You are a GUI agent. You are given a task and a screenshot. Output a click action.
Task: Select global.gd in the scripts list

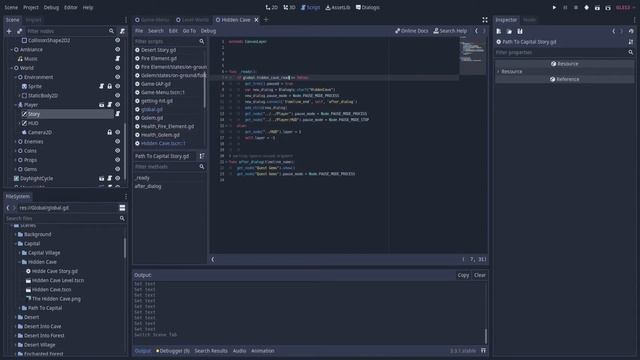click(151, 109)
